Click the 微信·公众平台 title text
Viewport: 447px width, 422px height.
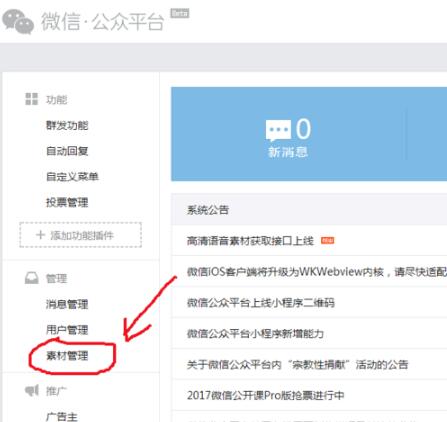103,22
